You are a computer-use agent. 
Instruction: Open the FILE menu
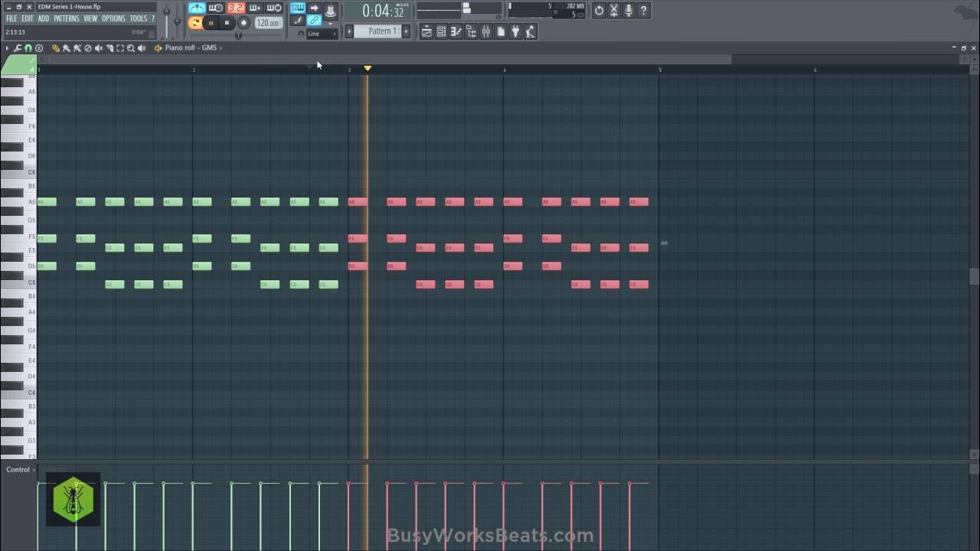click(x=11, y=18)
